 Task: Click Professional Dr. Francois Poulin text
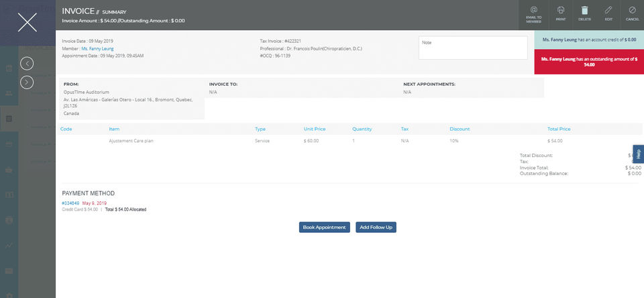click(x=311, y=48)
